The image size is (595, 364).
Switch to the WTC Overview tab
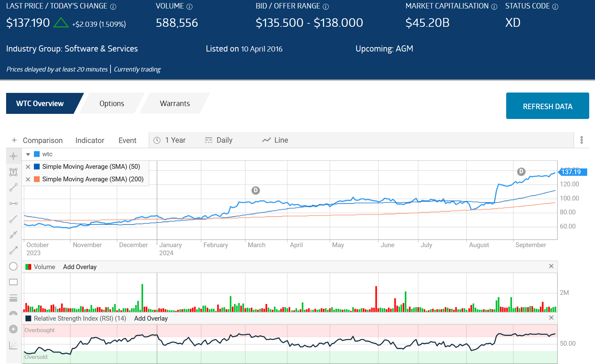pyautogui.click(x=40, y=103)
